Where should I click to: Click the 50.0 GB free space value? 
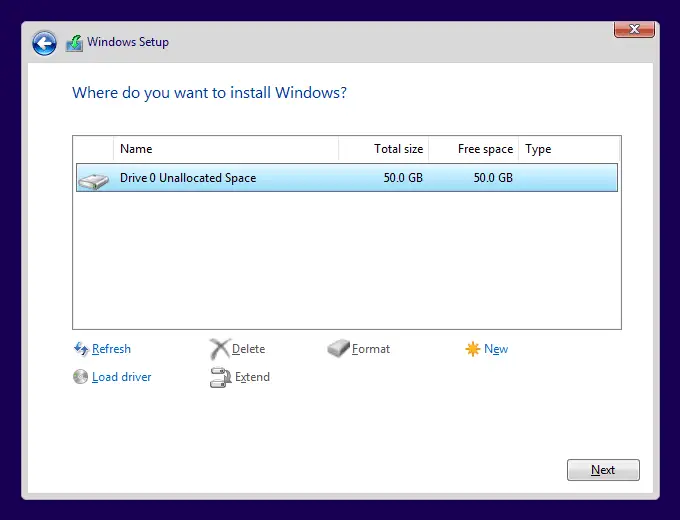click(493, 178)
